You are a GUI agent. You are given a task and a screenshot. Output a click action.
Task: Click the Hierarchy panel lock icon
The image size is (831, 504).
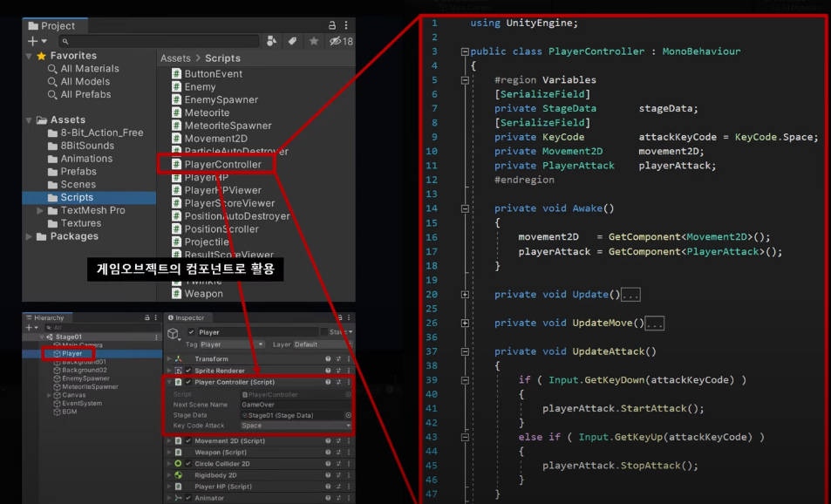pos(146,317)
